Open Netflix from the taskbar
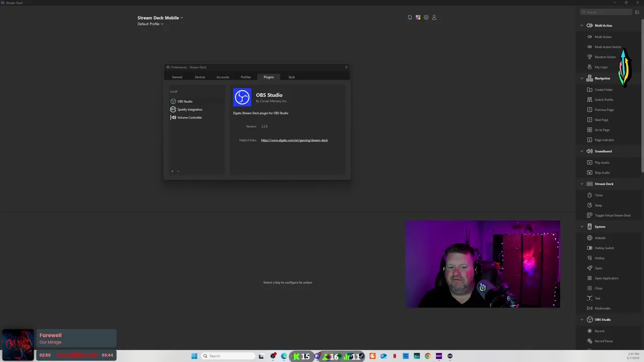The width and height of the screenshot is (644, 362). coord(394,356)
